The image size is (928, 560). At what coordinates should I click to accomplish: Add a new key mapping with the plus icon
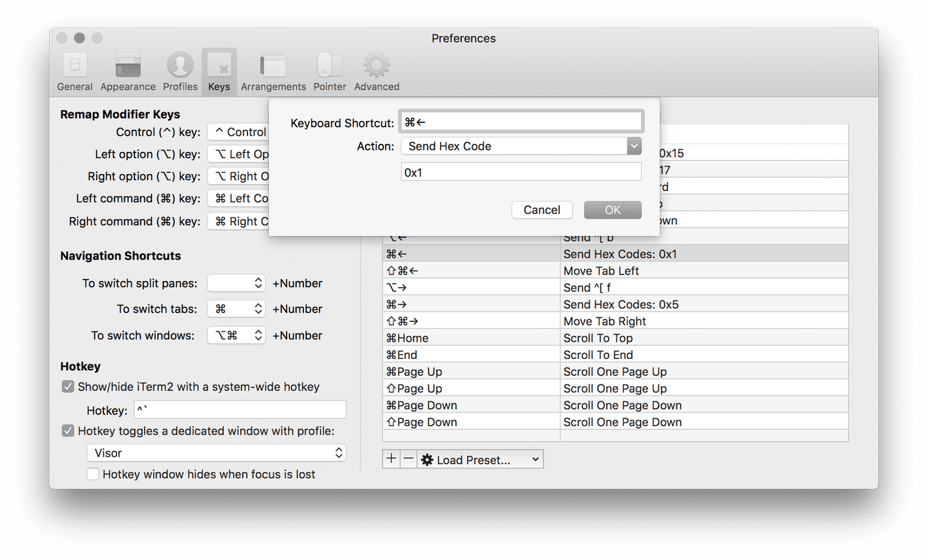pyautogui.click(x=391, y=458)
